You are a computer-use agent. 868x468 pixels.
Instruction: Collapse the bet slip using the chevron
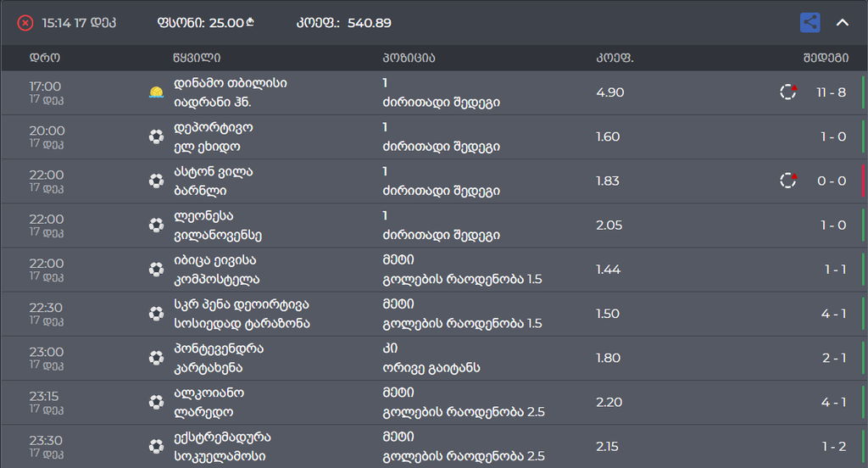[x=843, y=23]
